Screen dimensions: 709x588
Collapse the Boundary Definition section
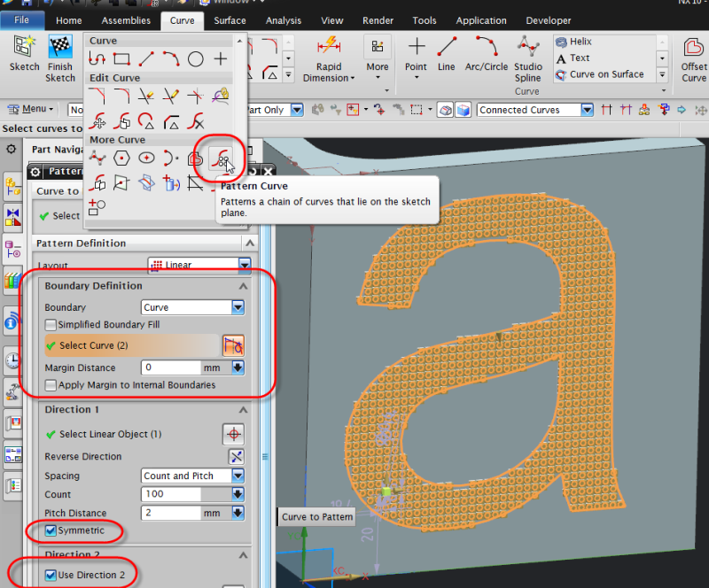click(243, 286)
